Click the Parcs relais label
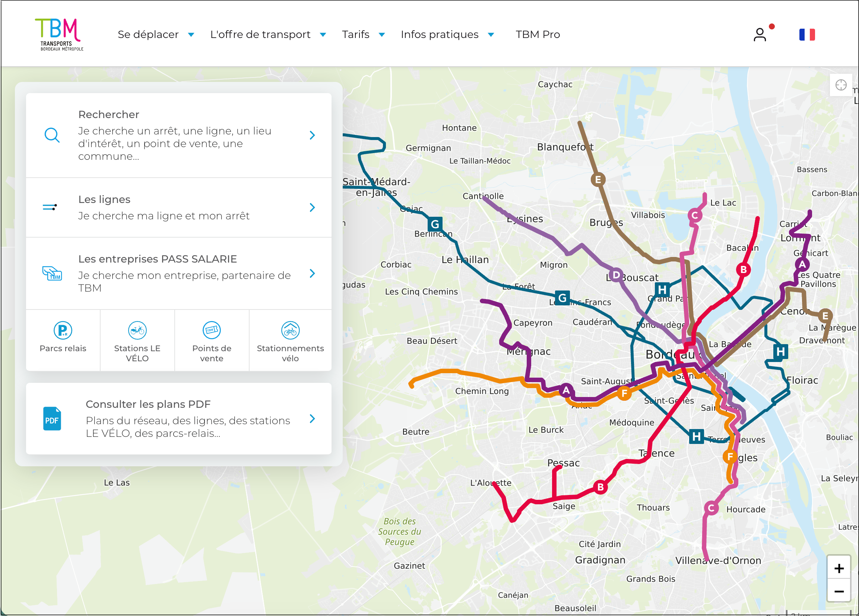 [63, 348]
